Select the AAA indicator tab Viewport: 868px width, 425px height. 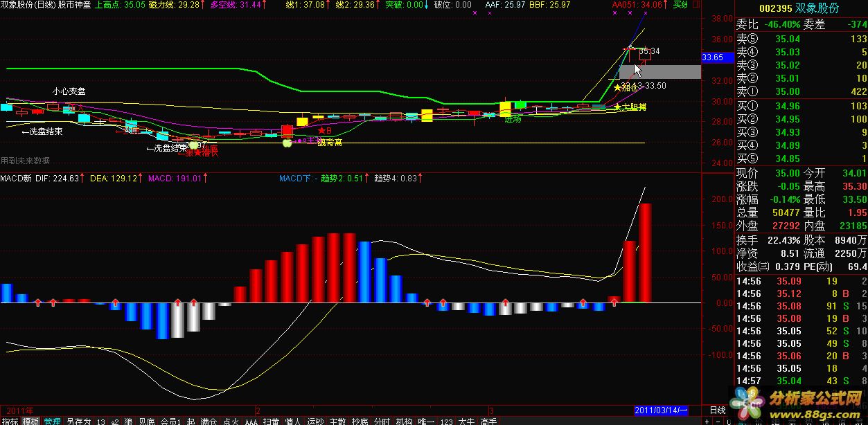coord(251,420)
